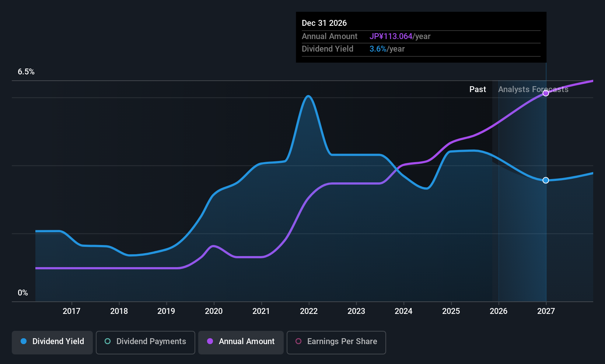Click the 6.5% y-axis label

tap(26, 72)
